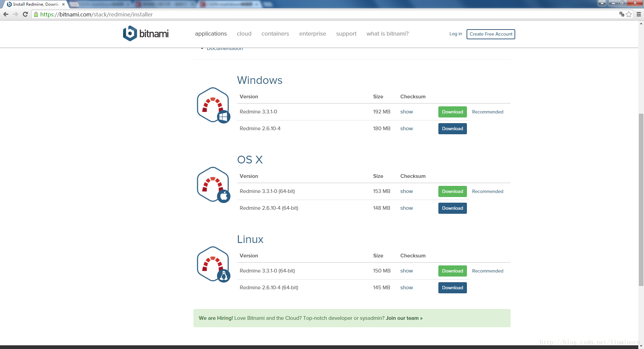
Task: Open what is bitnami? nav item
Action: coord(387,34)
